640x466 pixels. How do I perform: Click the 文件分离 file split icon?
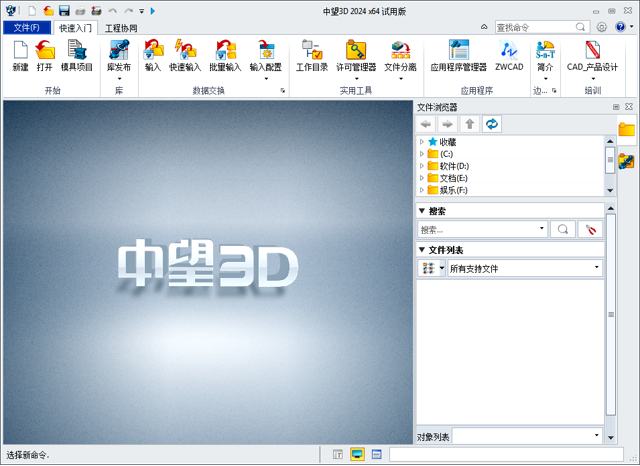tap(400, 50)
